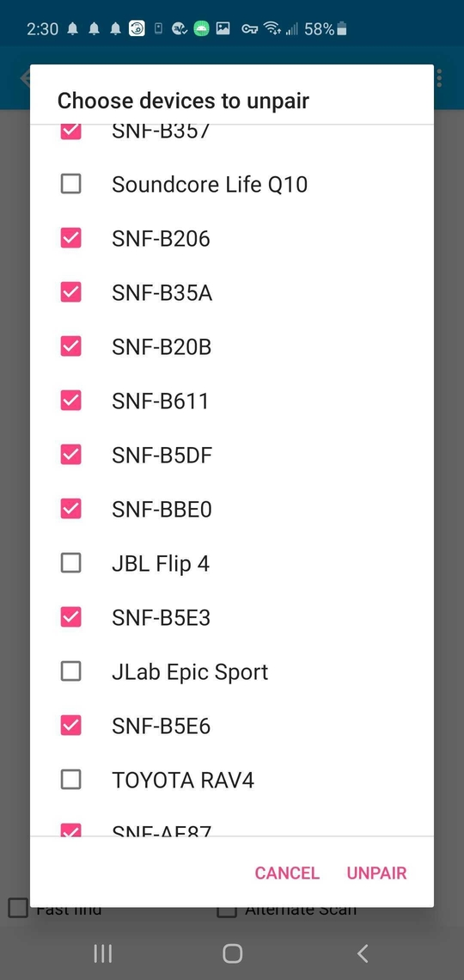464x980 pixels.
Task: Deselect the SNF-BBE0 checkbox
Action: tap(70, 509)
